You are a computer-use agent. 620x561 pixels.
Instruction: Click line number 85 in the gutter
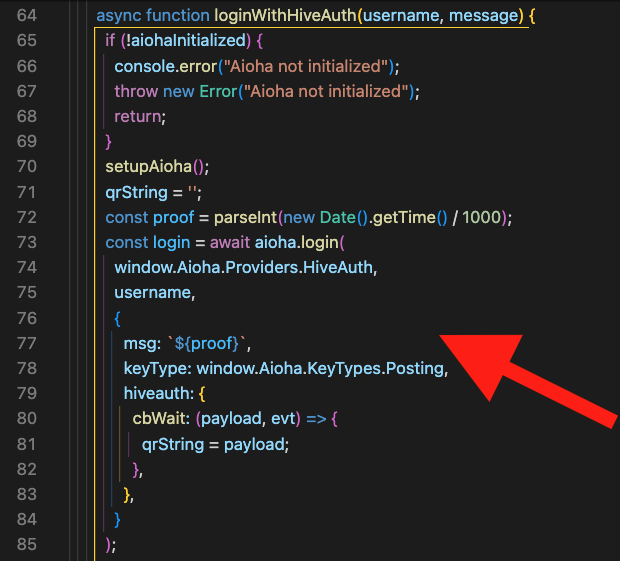27,544
